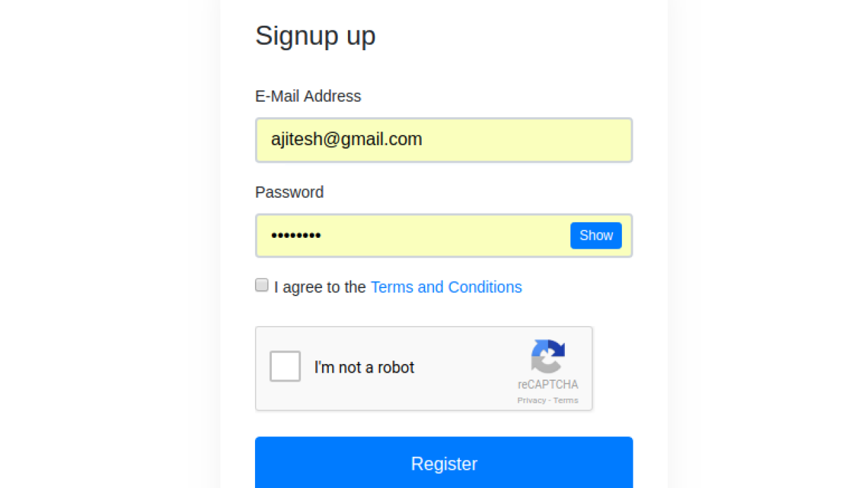The height and width of the screenshot is (488, 868).
Task: Click the Show password button
Action: (x=596, y=235)
